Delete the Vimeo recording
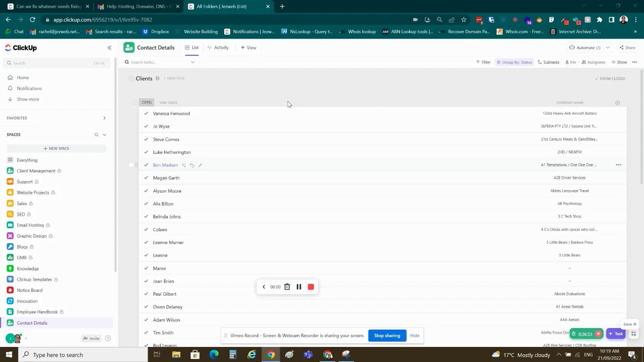 [287, 287]
